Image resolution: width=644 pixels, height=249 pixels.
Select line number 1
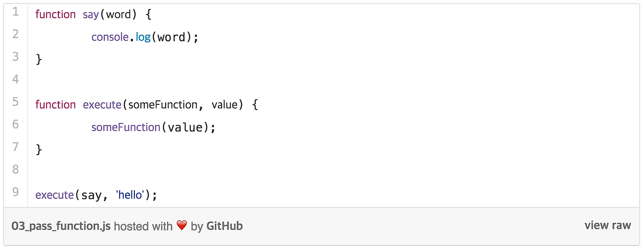[16, 12]
